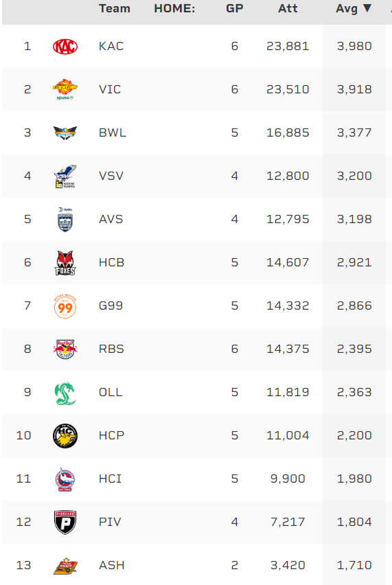
Task: Click the HCP black circular logo
Action: point(65,436)
